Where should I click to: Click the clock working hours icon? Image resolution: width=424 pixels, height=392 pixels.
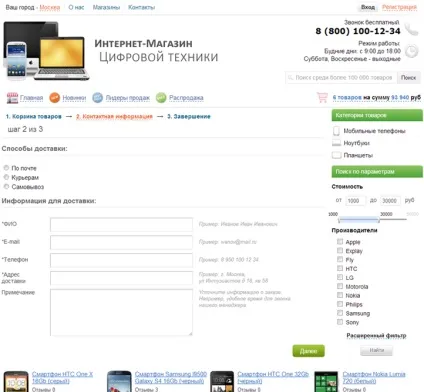[x=412, y=51]
